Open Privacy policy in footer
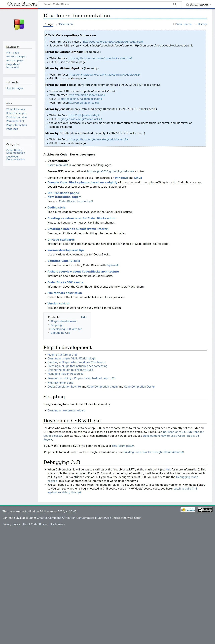This screenshot has height=644, width=215. click(11, 524)
